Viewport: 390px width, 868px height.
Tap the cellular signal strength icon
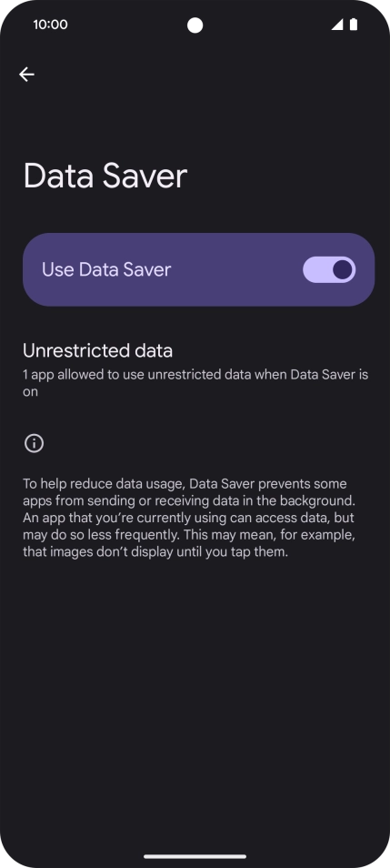point(337,25)
